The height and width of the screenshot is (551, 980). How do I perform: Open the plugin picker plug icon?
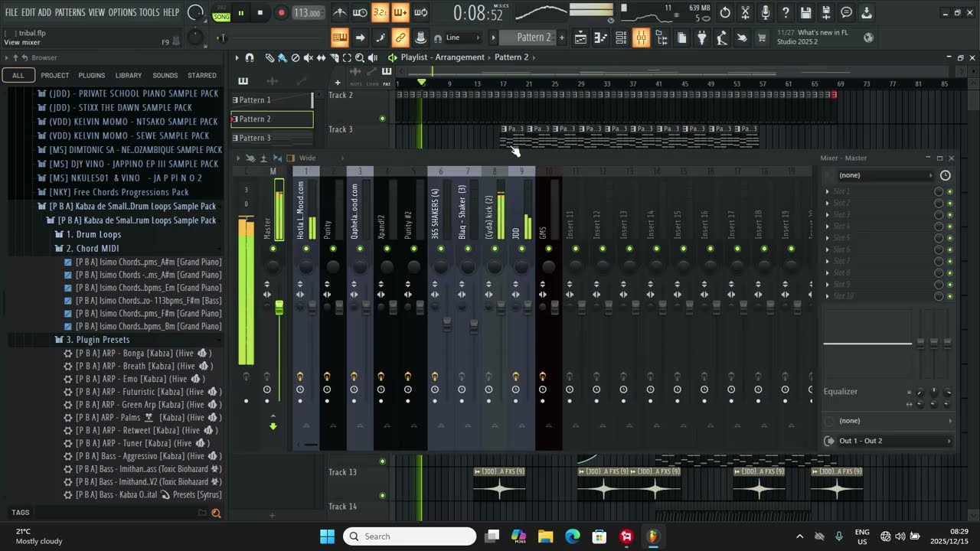click(x=701, y=37)
